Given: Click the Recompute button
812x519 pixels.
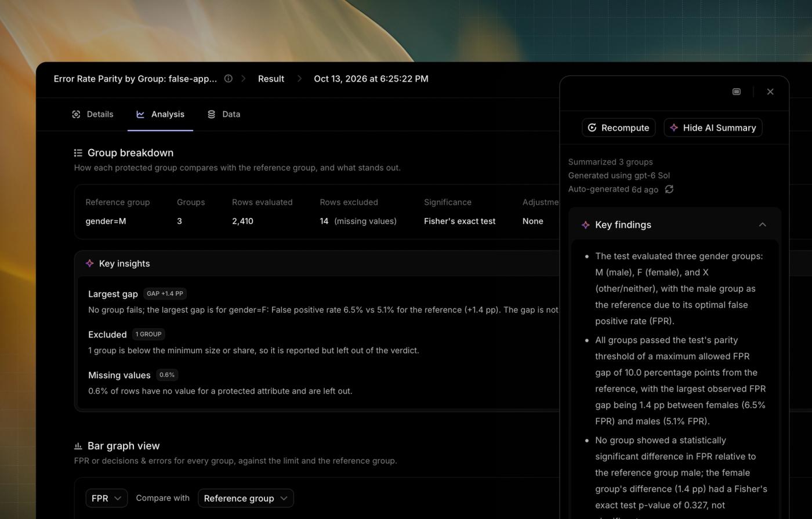Looking at the screenshot, I should [x=619, y=128].
